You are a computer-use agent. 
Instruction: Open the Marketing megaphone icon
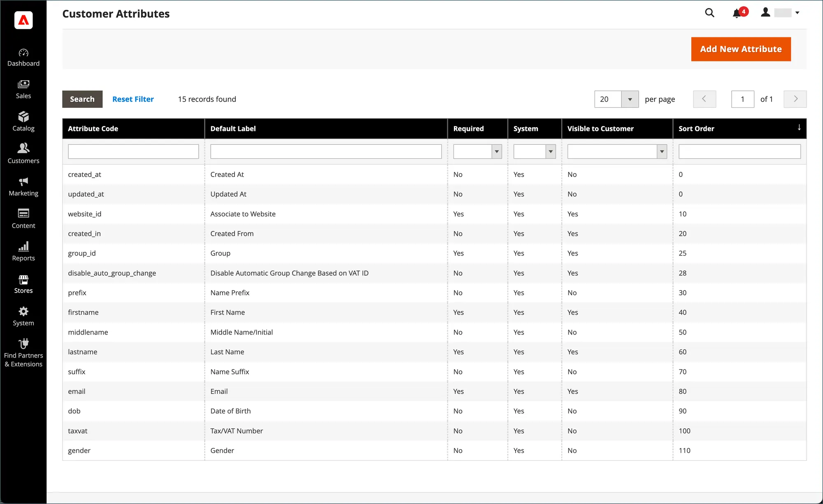point(23,186)
